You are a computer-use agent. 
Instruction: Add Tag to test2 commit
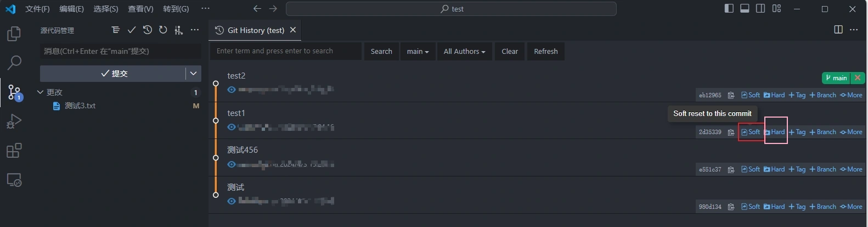[x=797, y=95]
